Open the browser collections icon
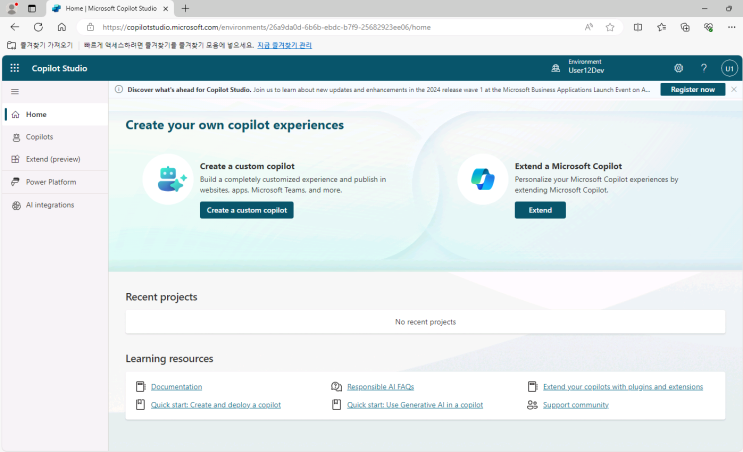Image resolution: width=743 pixels, height=452 pixels. click(685, 27)
